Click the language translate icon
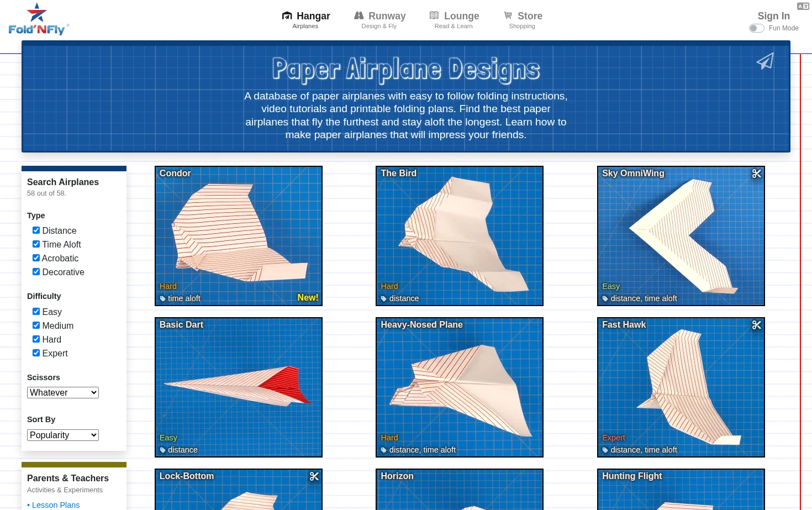 pyautogui.click(x=803, y=6)
